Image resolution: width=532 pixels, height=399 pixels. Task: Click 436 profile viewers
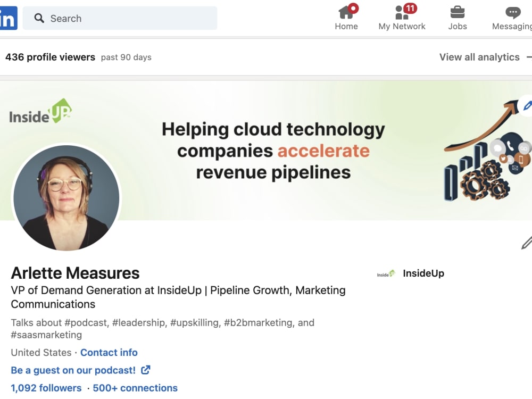pyautogui.click(x=50, y=57)
